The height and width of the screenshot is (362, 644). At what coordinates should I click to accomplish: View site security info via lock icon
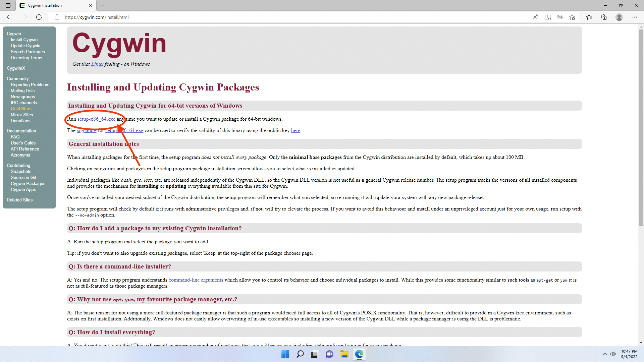[57, 17]
